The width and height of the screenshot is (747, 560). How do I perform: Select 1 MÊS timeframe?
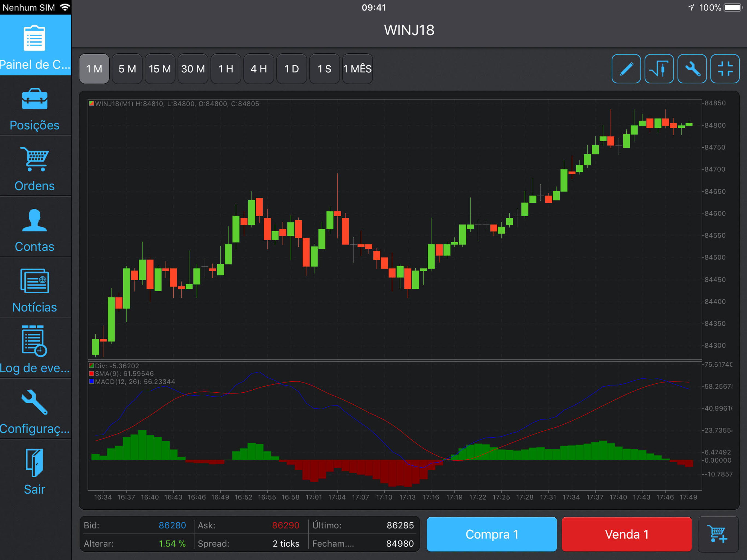357,69
